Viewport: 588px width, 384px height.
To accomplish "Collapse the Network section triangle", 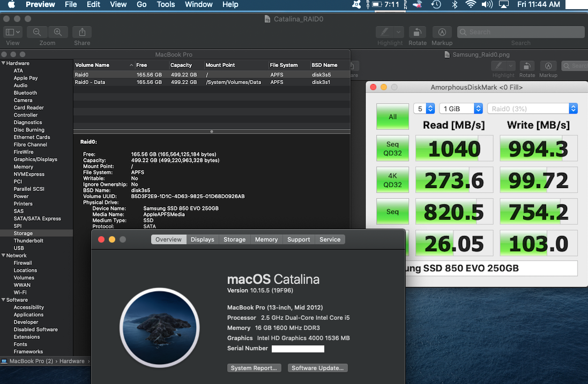I will 3,255.
